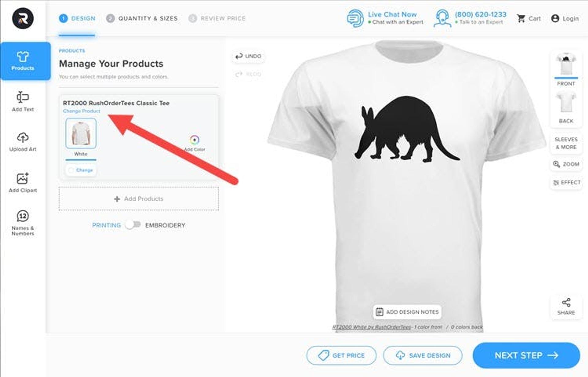The width and height of the screenshot is (588, 377).
Task: Switch to Review Price step
Action: pyautogui.click(x=217, y=18)
